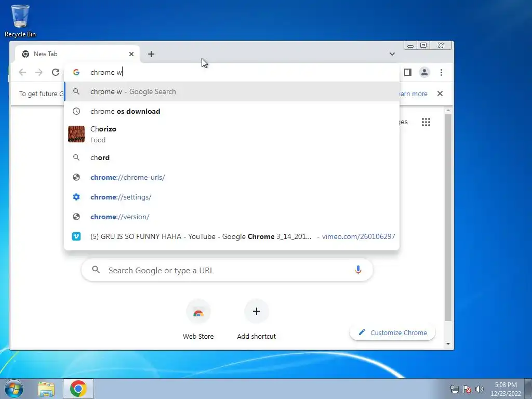Expand the tab search chevron
The height and width of the screenshot is (399, 532).
click(392, 54)
